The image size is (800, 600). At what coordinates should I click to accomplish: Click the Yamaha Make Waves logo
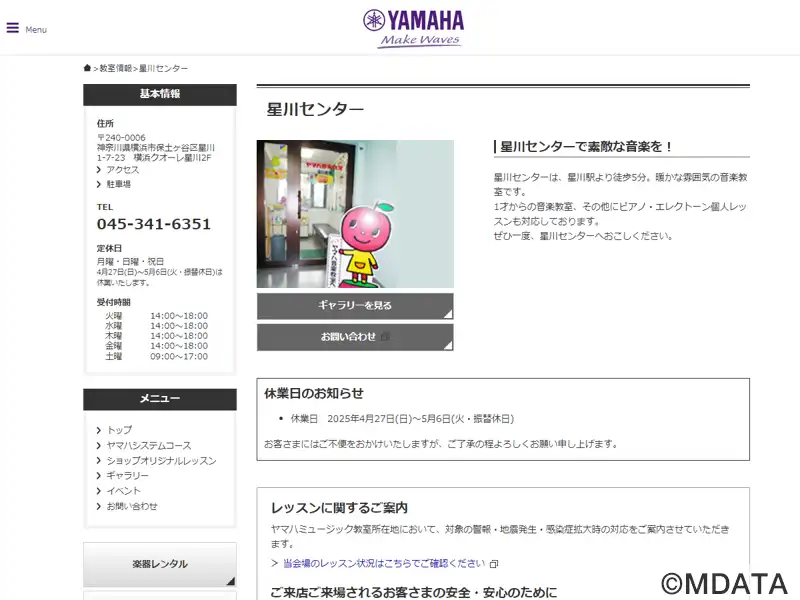[414, 29]
